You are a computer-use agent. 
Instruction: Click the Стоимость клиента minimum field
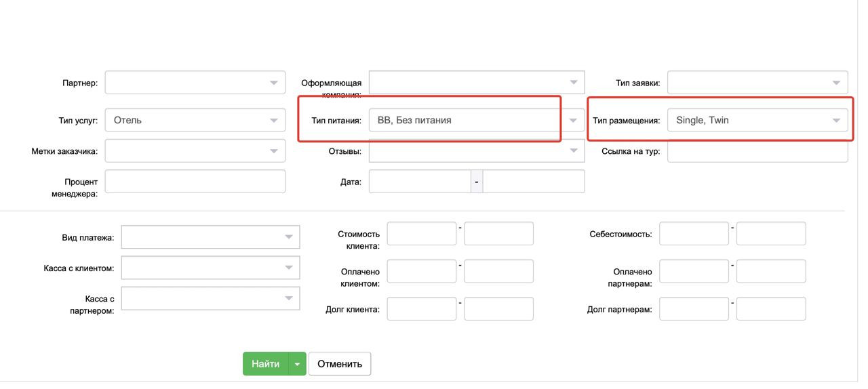421,234
